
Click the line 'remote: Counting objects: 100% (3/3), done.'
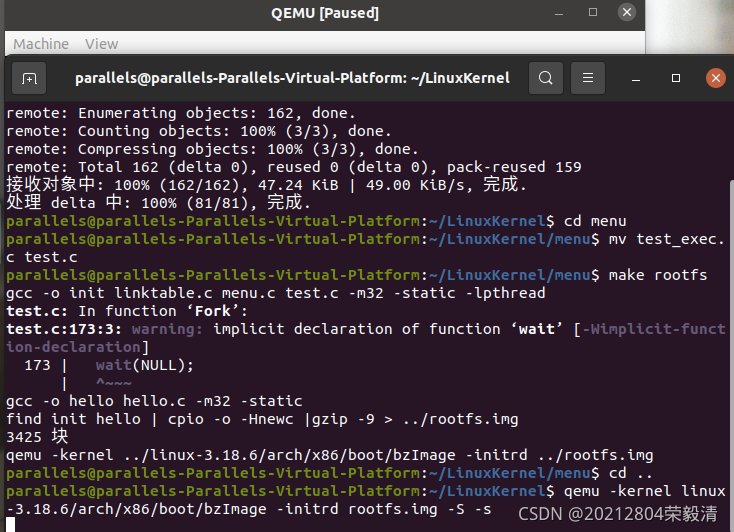coord(198,131)
